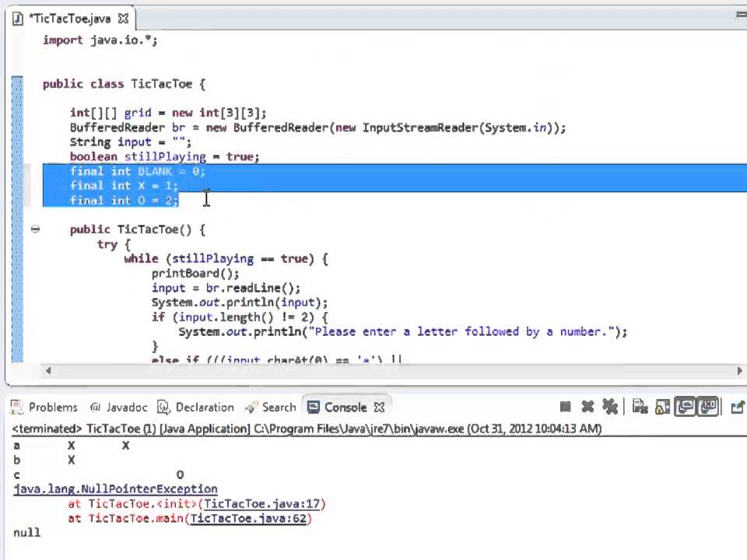This screenshot has width=747, height=560.
Task: Click console output row 'b'
Action: tap(44, 460)
